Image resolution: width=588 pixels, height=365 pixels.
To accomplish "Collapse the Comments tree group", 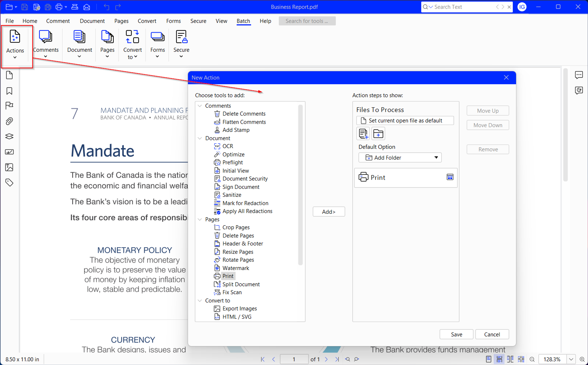I will [200, 106].
